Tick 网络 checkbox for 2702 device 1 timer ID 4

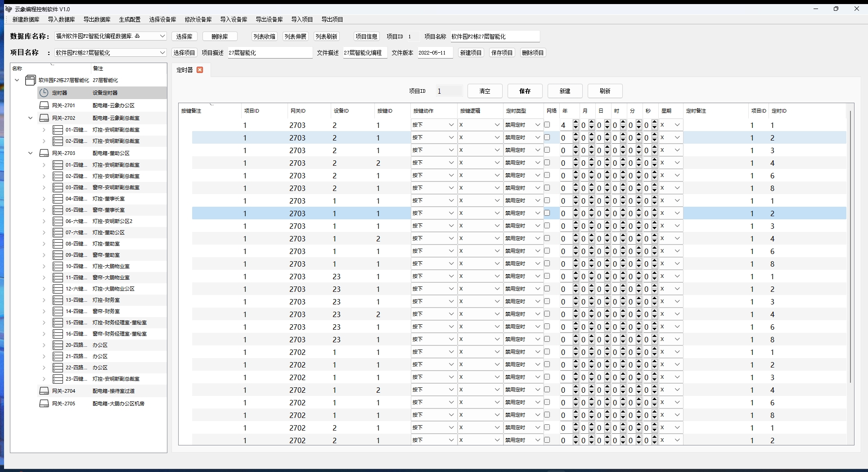(547, 390)
